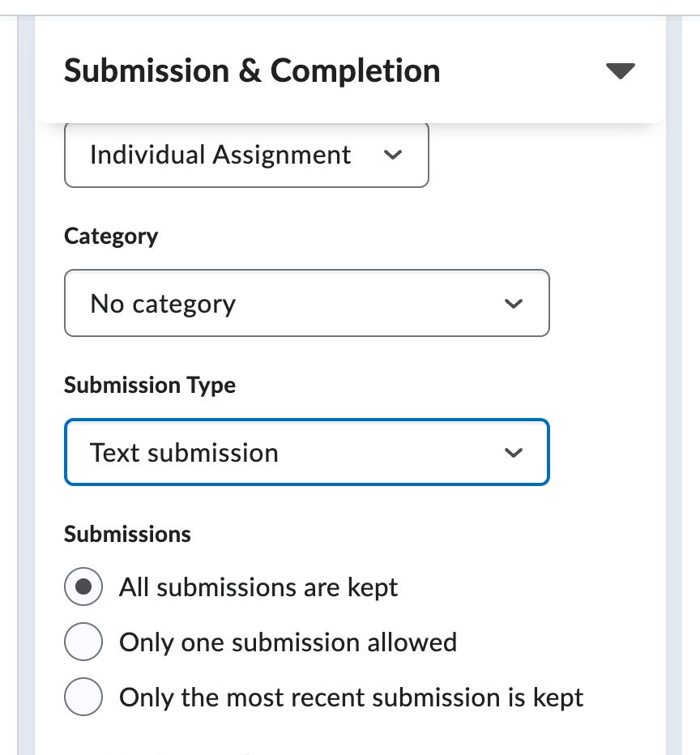Collapse the Submission & Completion section triangle

[620, 70]
